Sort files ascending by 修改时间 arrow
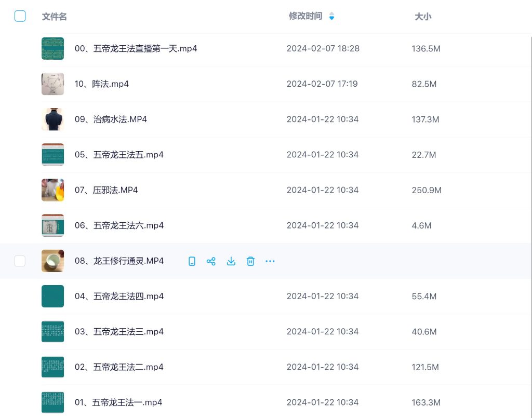The width and height of the screenshot is (532, 418). point(331,14)
